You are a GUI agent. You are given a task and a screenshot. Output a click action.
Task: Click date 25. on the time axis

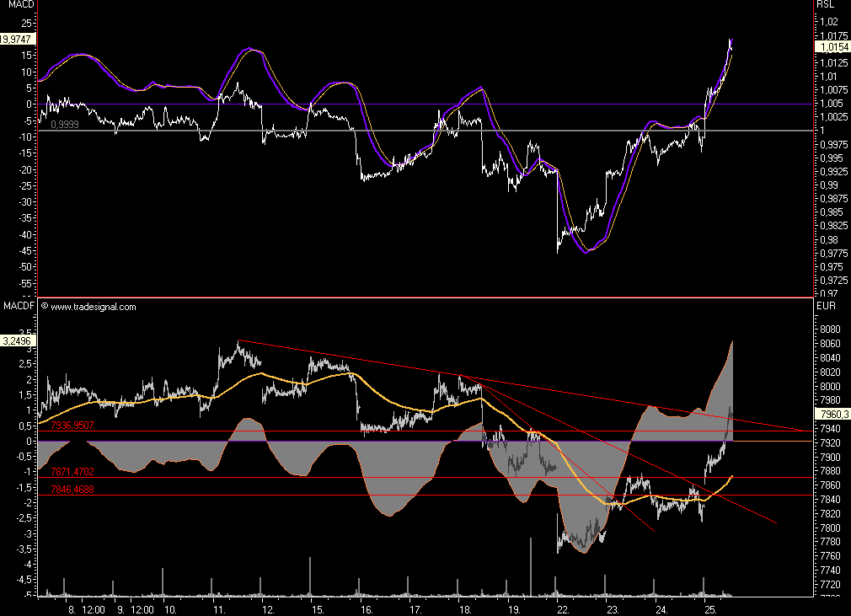tap(710, 608)
